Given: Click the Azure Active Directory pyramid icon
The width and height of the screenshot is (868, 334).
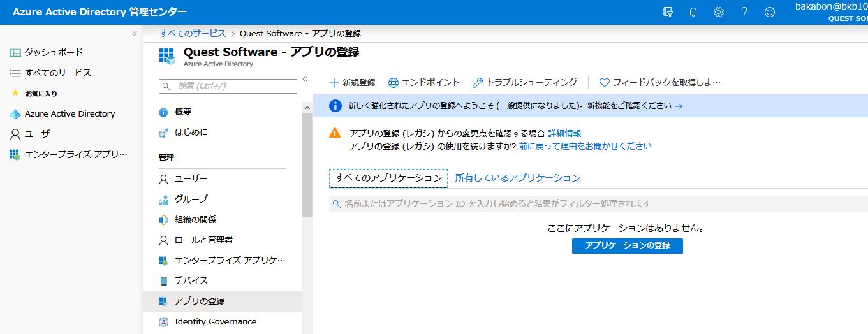Looking at the screenshot, I should (15, 113).
